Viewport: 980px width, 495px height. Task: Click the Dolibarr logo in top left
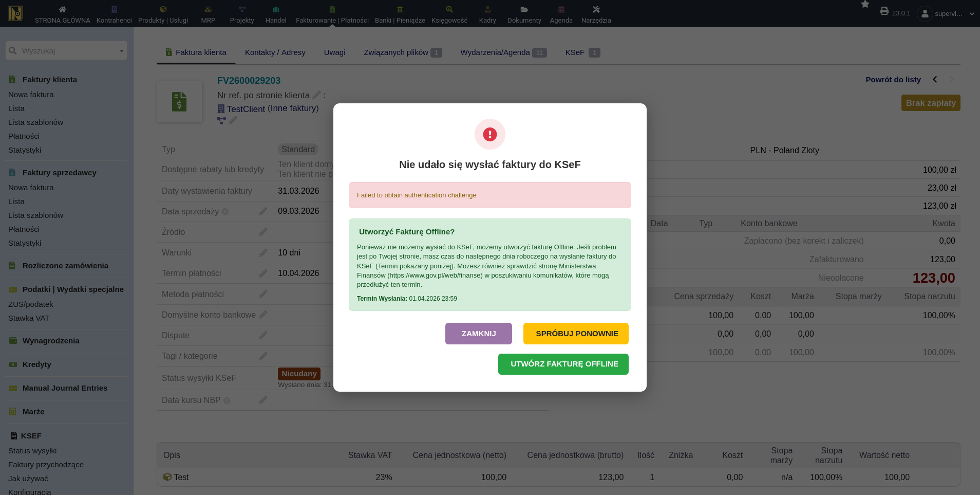(15, 13)
